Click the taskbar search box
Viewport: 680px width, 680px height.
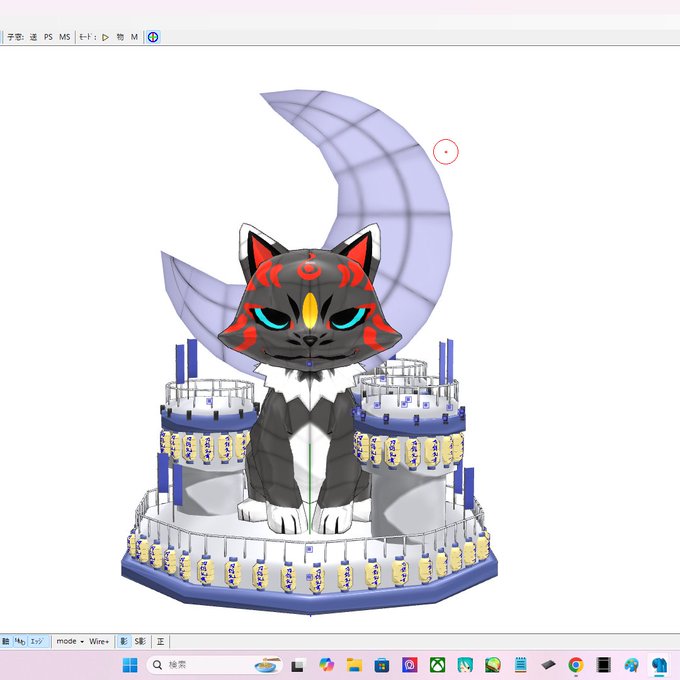click(215, 665)
